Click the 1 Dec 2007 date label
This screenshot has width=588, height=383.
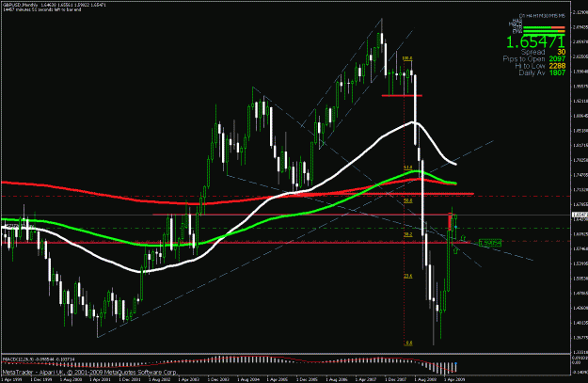396,379
